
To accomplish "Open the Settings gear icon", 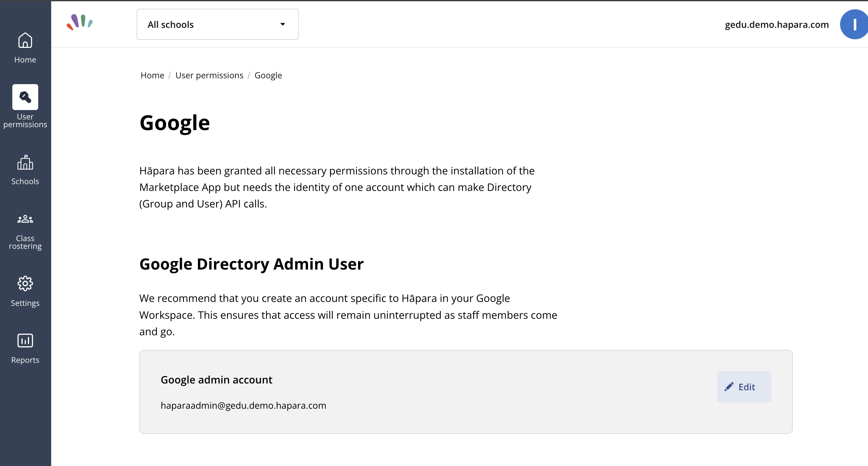I will pos(25,283).
